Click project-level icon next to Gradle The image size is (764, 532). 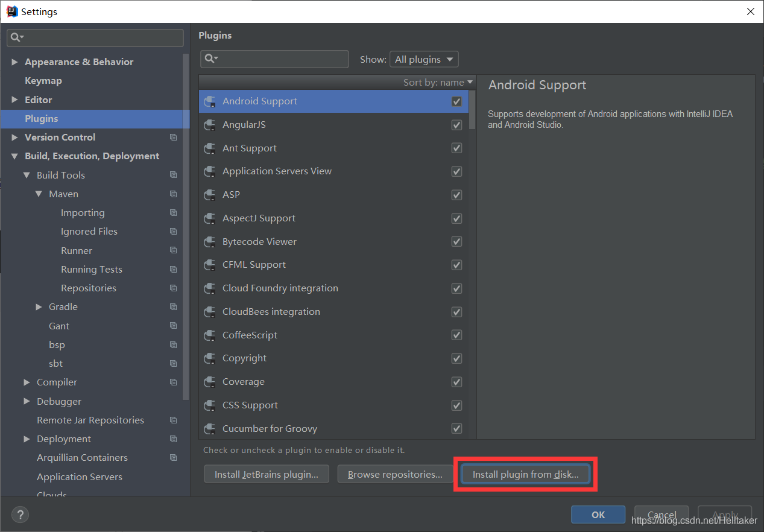174,307
